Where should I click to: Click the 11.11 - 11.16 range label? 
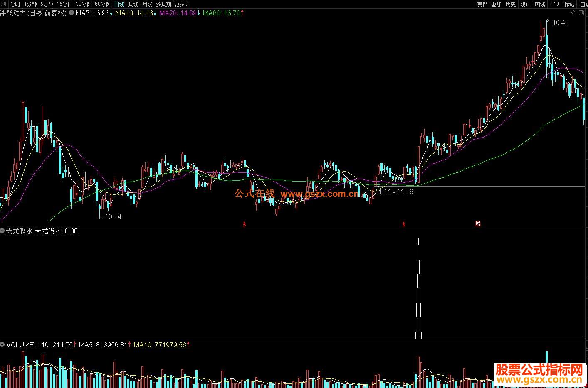pos(394,192)
